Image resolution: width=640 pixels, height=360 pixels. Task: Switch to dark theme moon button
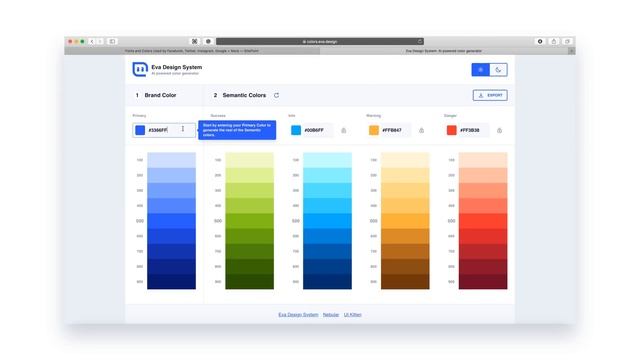(x=498, y=70)
